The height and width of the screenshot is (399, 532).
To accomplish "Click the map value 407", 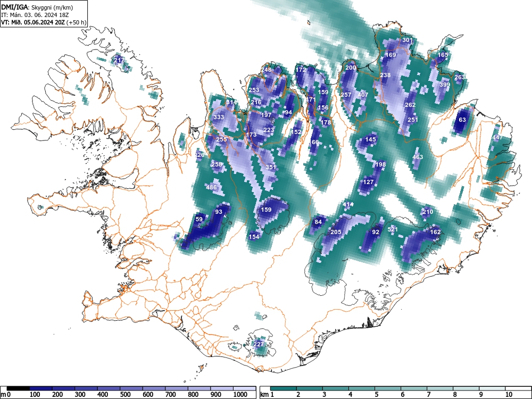I will [363, 95].
